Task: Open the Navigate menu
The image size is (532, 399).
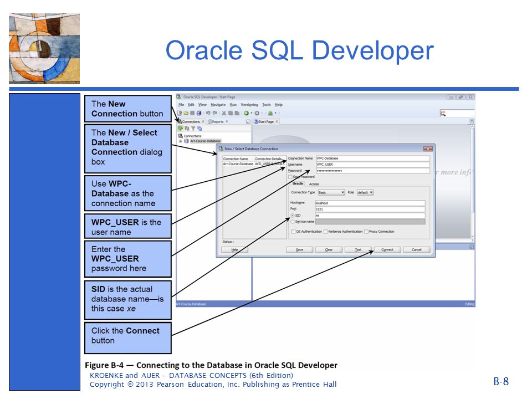Action: coord(218,105)
